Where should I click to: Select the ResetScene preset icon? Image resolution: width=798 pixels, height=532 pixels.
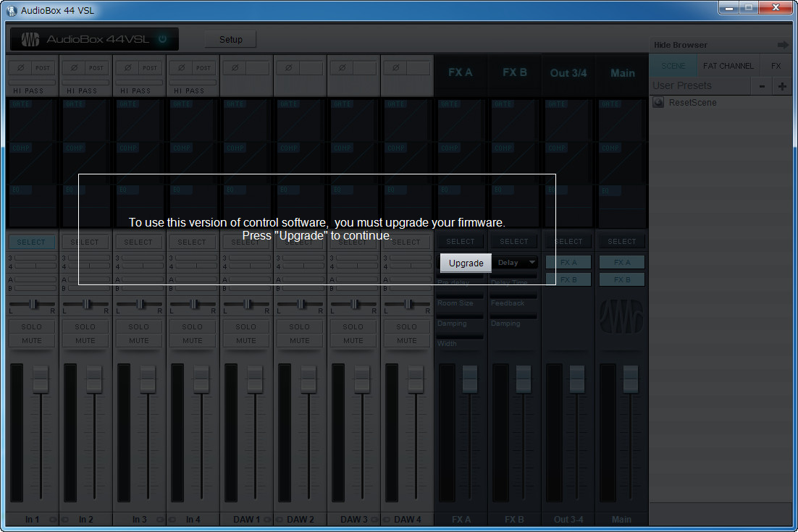coord(658,102)
